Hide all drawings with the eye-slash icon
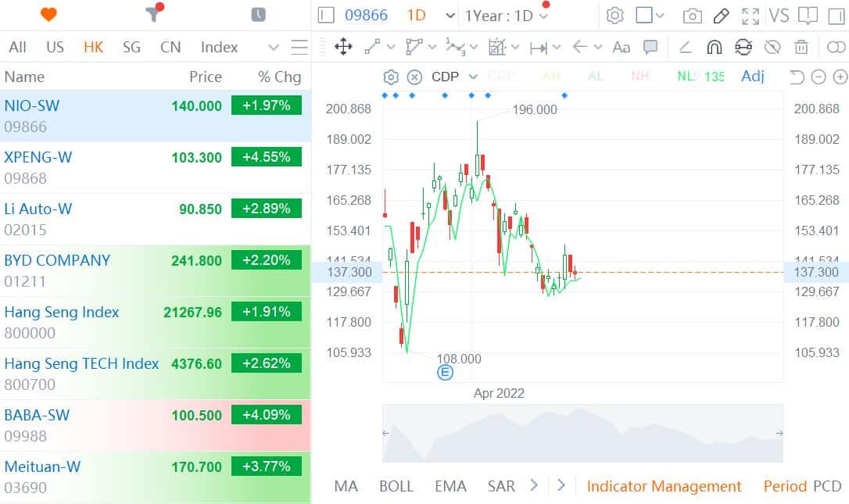The image size is (849, 504). (x=771, y=47)
